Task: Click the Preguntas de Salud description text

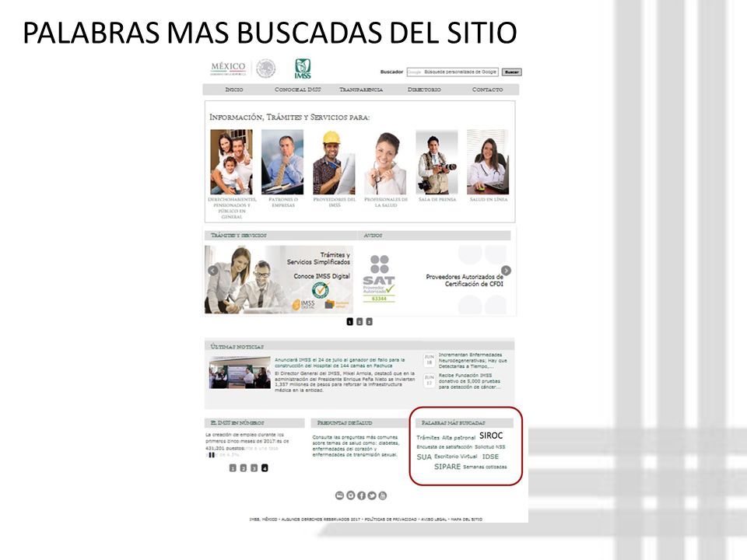Action: pyautogui.click(x=356, y=446)
